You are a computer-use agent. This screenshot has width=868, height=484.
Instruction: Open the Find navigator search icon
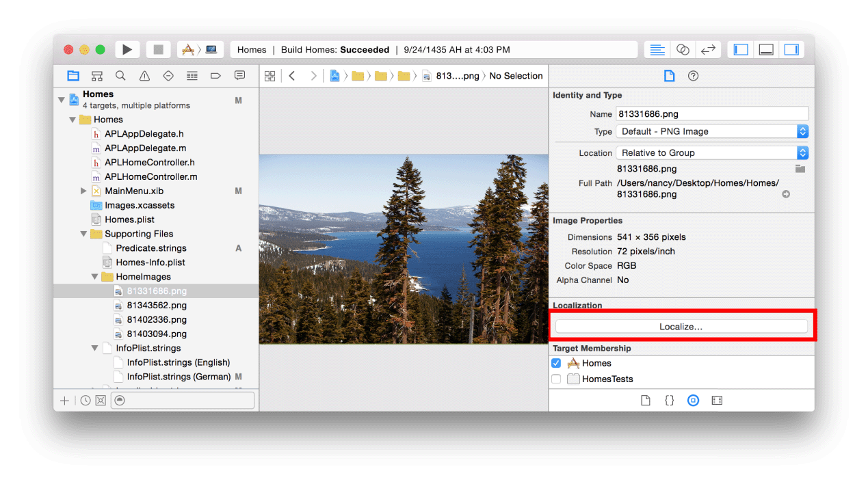point(120,76)
